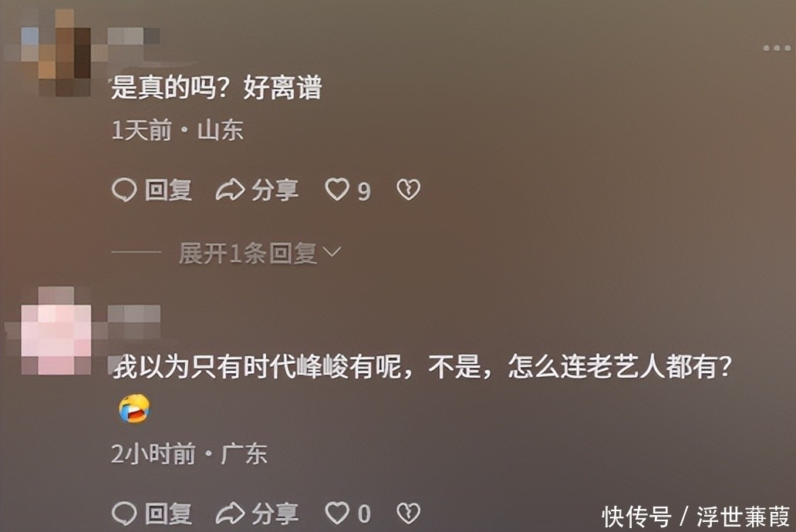The image size is (796, 532).
Task: Click reply bubble icon on Guangdong comment
Action: tap(124, 513)
